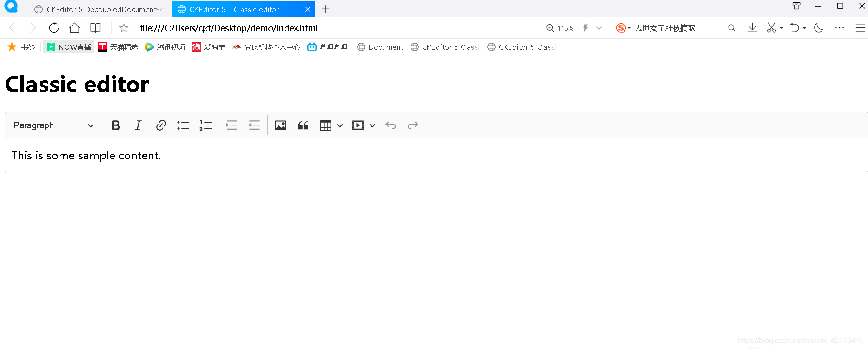Open the 腾讯视频 bookmark
This screenshot has width=868, height=349.
tap(165, 47)
